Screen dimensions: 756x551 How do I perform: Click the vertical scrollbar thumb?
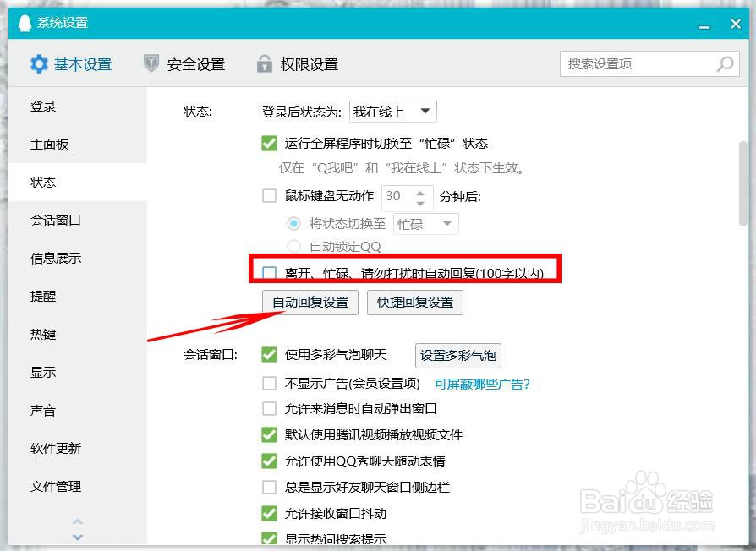pos(743,183)
